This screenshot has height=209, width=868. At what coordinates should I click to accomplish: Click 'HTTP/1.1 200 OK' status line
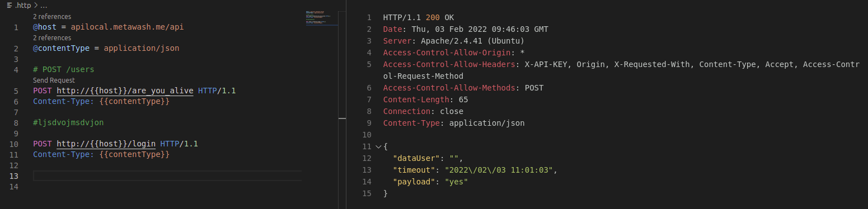(x=419, y=17)
